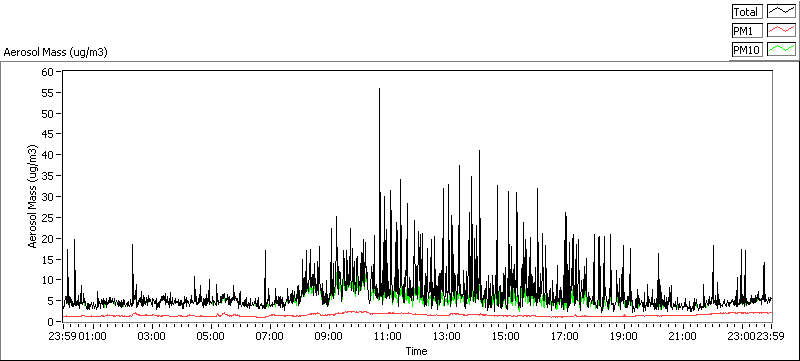The width and height of the screenshot is (800, 361).
Task: Click the 17:00 time axis label
Action: (565, 336)
